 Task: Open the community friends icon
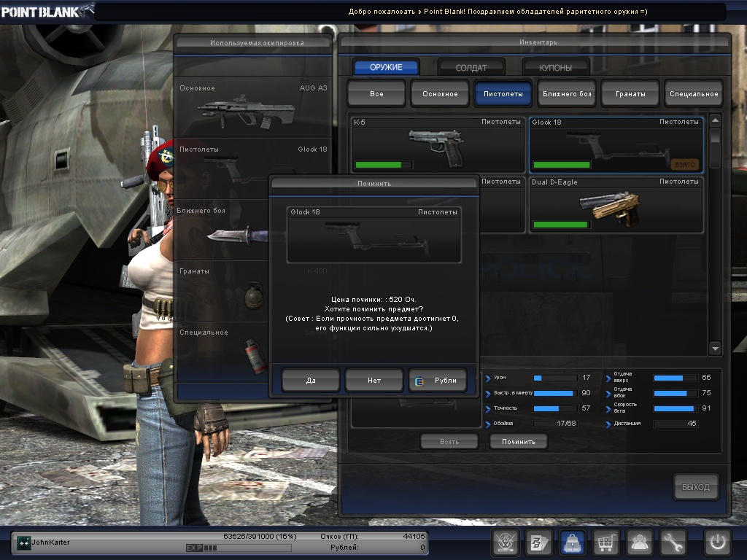(x=640, y=542)
